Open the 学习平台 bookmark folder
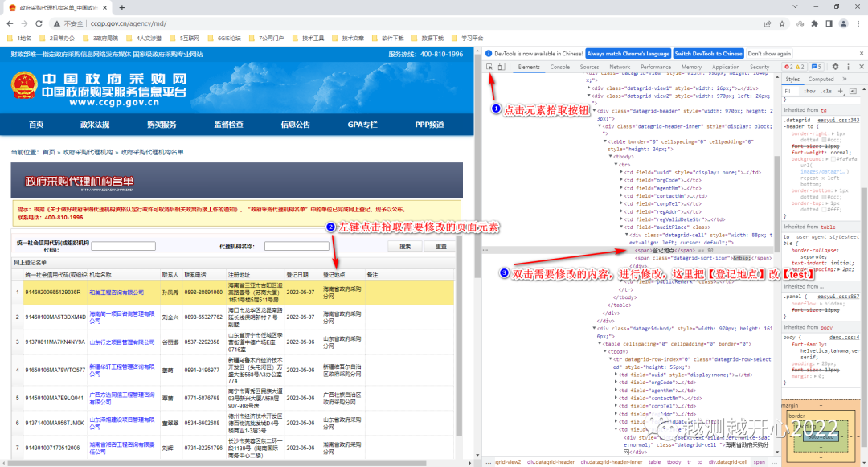This screenshot has width=868, height=467. tap(467, 38)
